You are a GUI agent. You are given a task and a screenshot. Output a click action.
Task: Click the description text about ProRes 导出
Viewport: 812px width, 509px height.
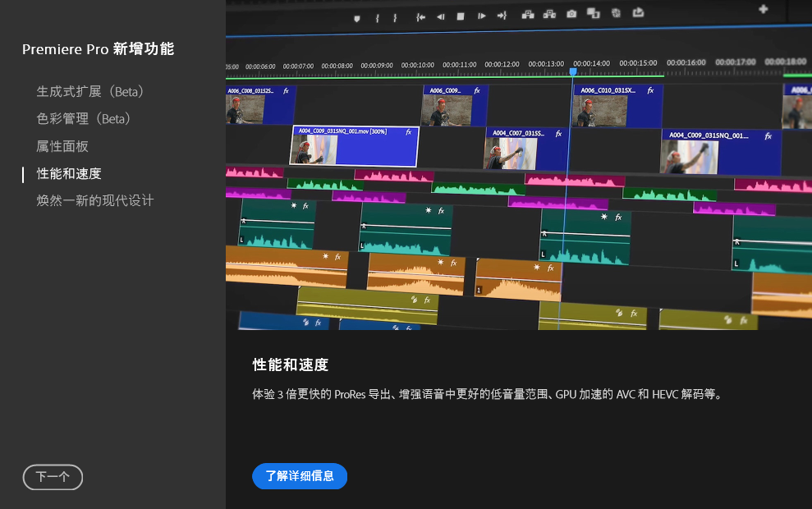487,395
